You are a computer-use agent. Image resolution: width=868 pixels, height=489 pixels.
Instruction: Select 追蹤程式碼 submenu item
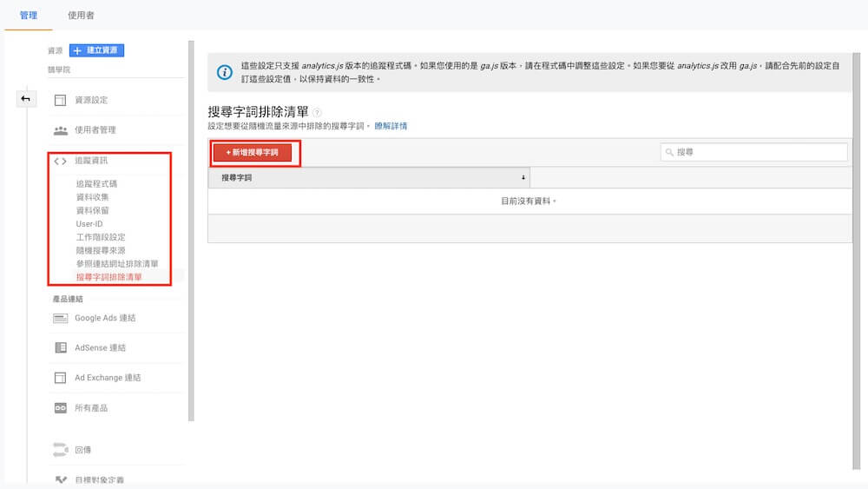pos(96,184)
